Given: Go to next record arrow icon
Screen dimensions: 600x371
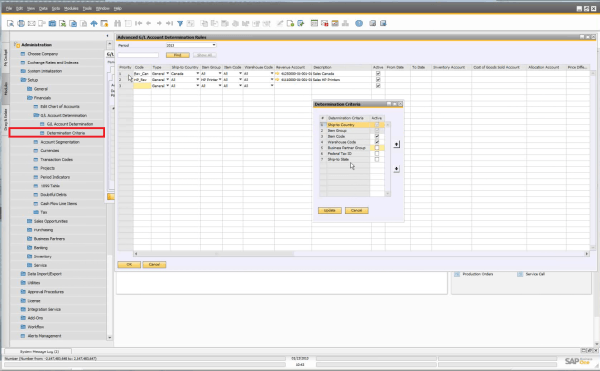Looking at the screenshot, I should coord(159,23).
